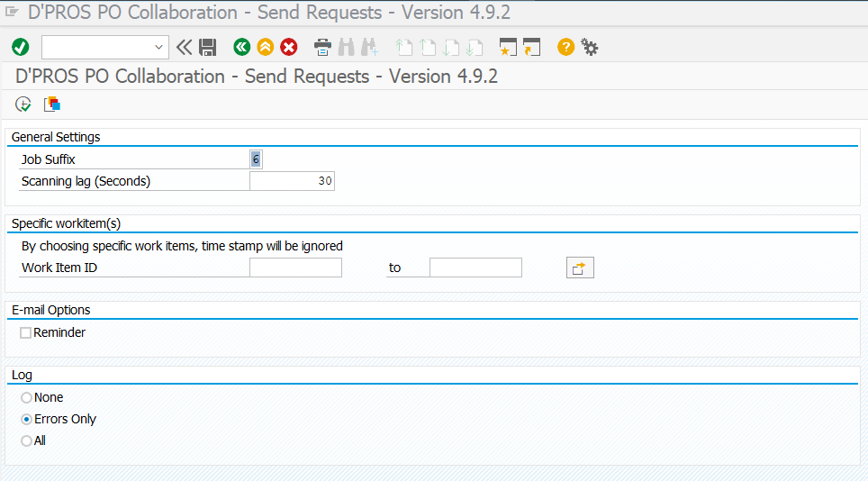868x481 pixels.
Task: Click the Save floppy disk icon
Action: pyautogui.click(x=208, y=47)
